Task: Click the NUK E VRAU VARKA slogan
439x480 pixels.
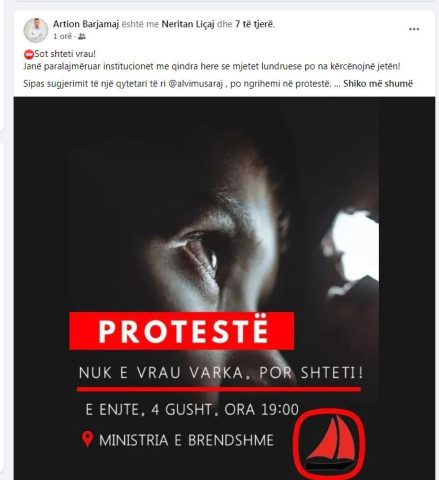Action: coord(221,373)
